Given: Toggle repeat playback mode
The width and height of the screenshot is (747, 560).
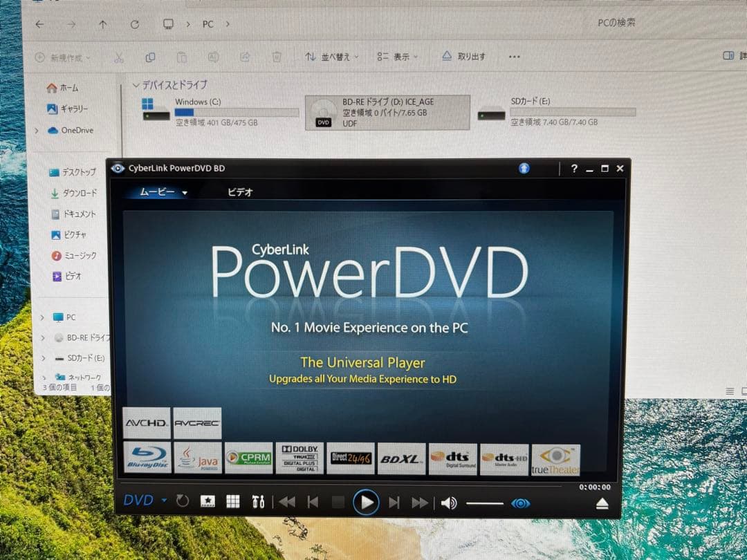Looking at the screenshot, I should click(183, 501).
